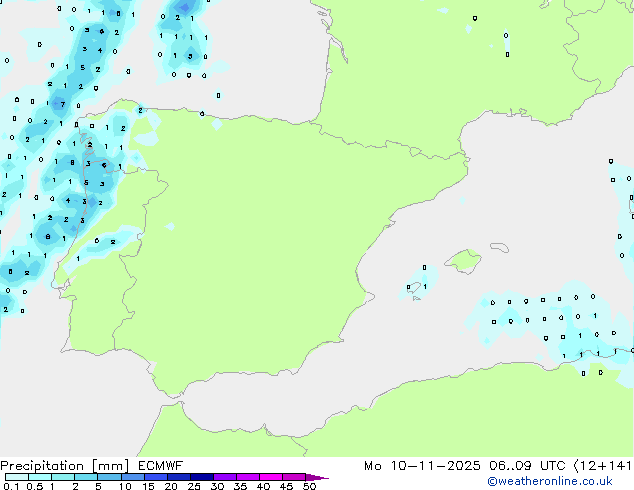Click the island of Mallorca on the map

[464, 261]
